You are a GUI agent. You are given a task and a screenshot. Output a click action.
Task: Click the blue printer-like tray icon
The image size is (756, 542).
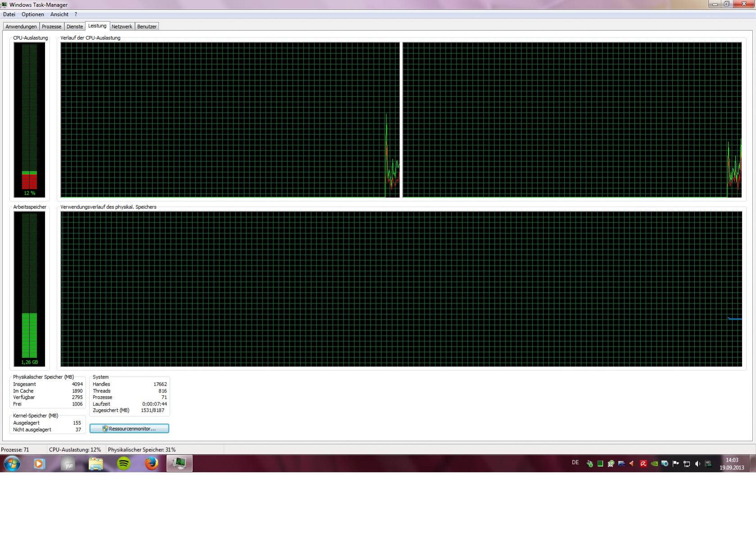coord(622,464)
